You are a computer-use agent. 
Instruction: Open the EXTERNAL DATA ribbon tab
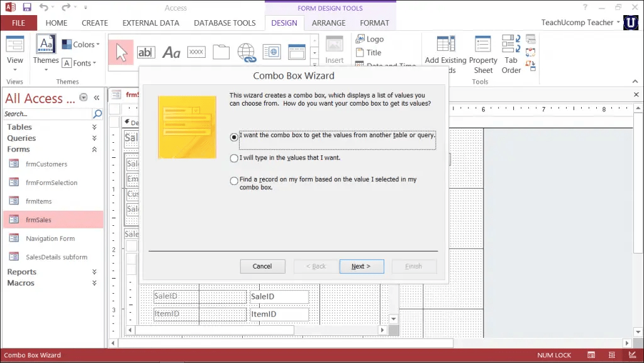pos(151,22)
